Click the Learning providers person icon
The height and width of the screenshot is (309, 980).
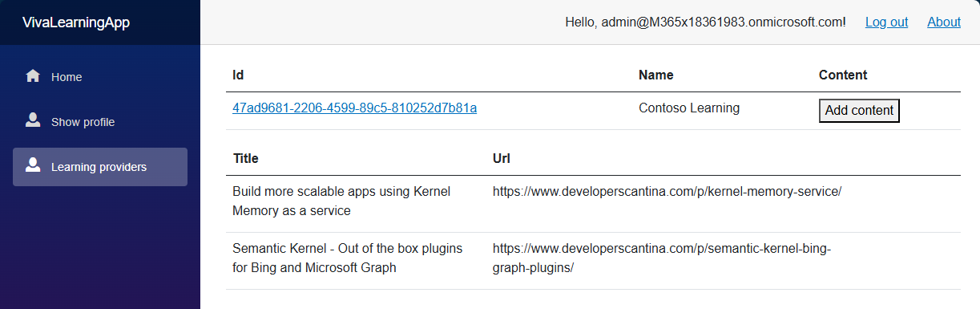(x=33, y=165)
